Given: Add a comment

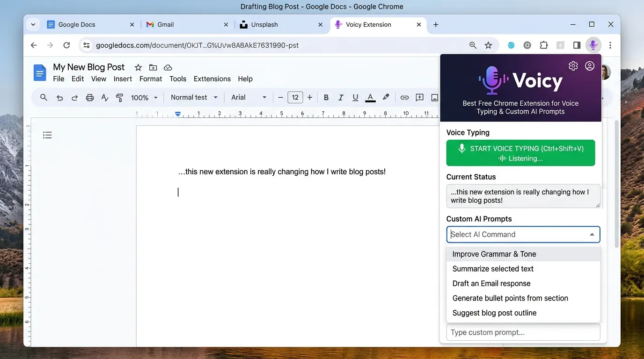Looking at the screenshot, I should 420,97.
